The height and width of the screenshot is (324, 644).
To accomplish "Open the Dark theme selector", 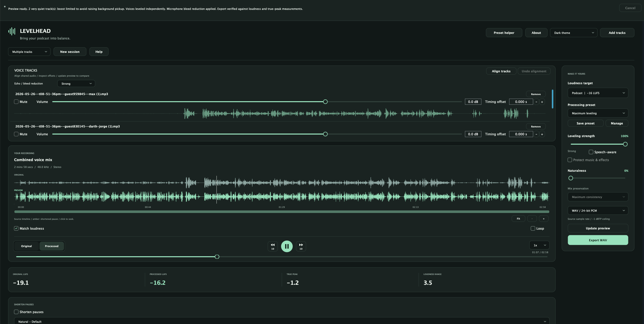I will [x=574, y=33].
